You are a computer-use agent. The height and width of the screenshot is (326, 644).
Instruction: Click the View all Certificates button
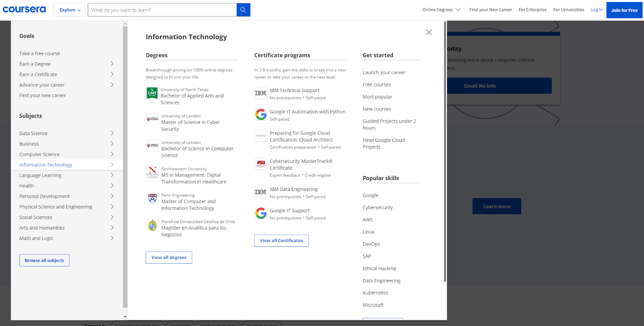281,241
